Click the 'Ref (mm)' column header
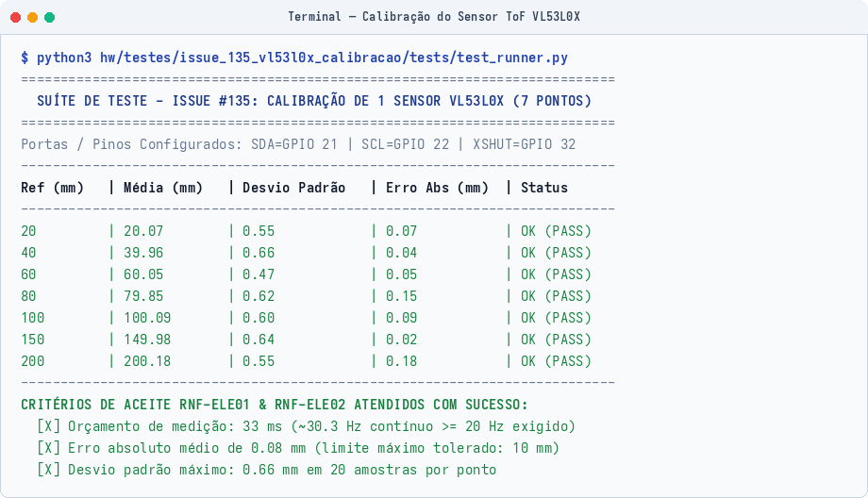The width and height of the screenshot is (868, 498). coord(53,188)
